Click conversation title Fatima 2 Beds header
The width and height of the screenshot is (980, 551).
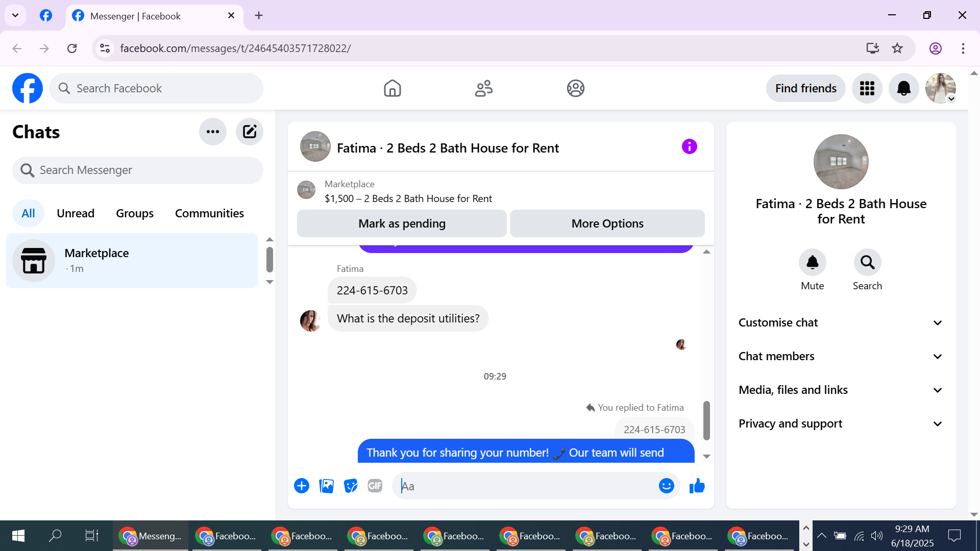[x=448, y=148]
